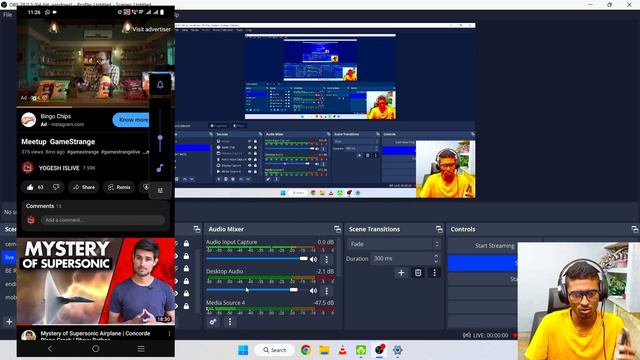Viewport: 640px width, 360px height.
Task: Click Visit advertiser on the phone ad
Action: click(x=151, y=29)
